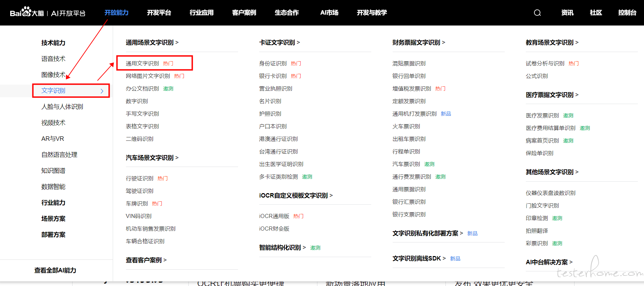Open 办公文档识别 link

(x=142, y=89)
